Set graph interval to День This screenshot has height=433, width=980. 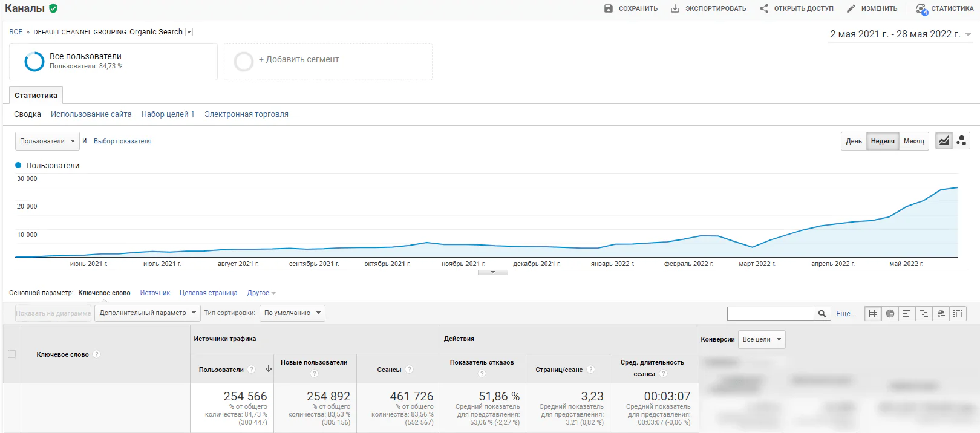click(854, 141)
